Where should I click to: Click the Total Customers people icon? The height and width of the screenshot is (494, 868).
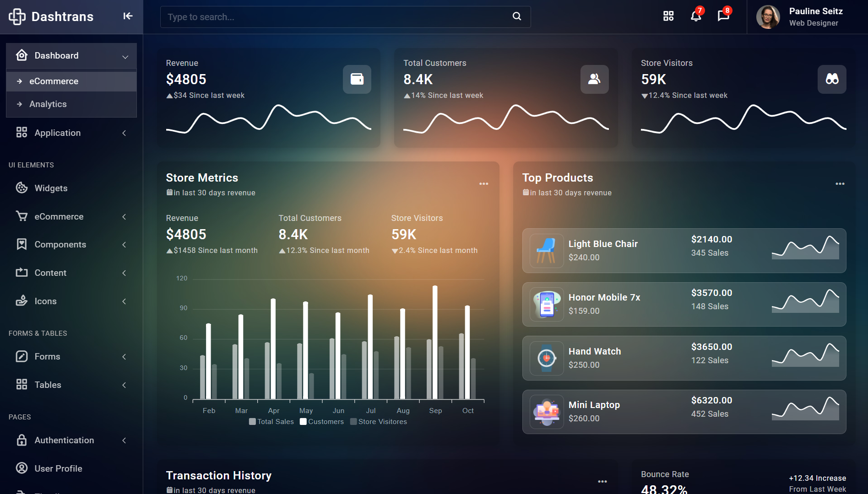tap(594, 79)
